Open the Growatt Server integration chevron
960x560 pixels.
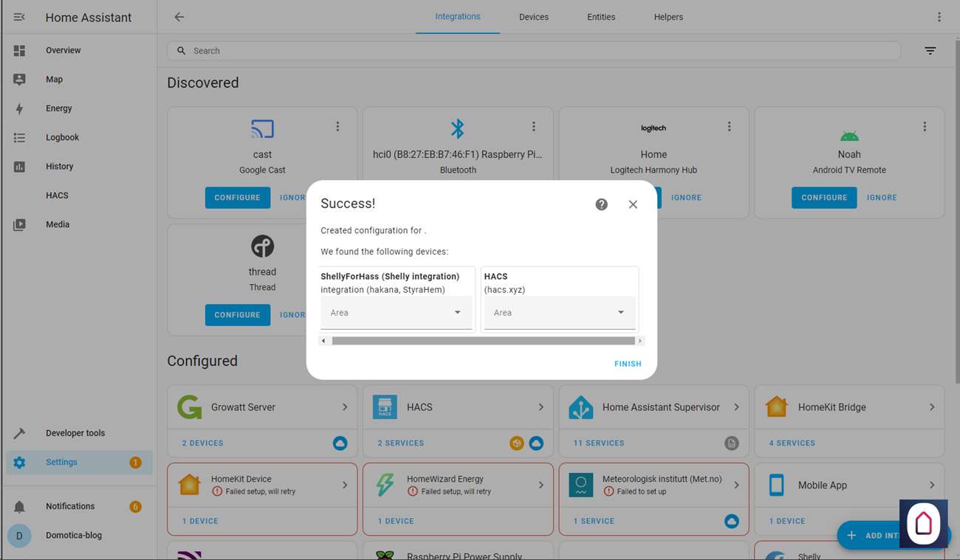point(345,407)
